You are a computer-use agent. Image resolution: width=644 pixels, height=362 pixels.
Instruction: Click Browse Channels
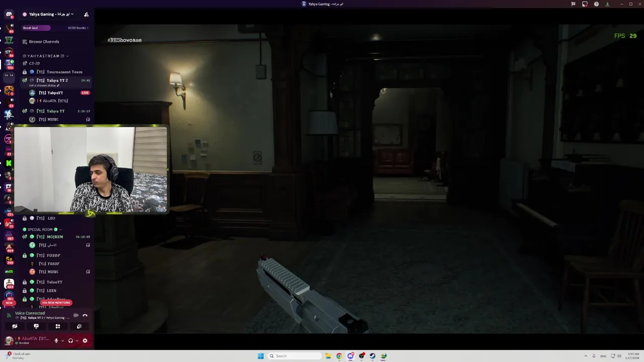[x=44, y=42]
